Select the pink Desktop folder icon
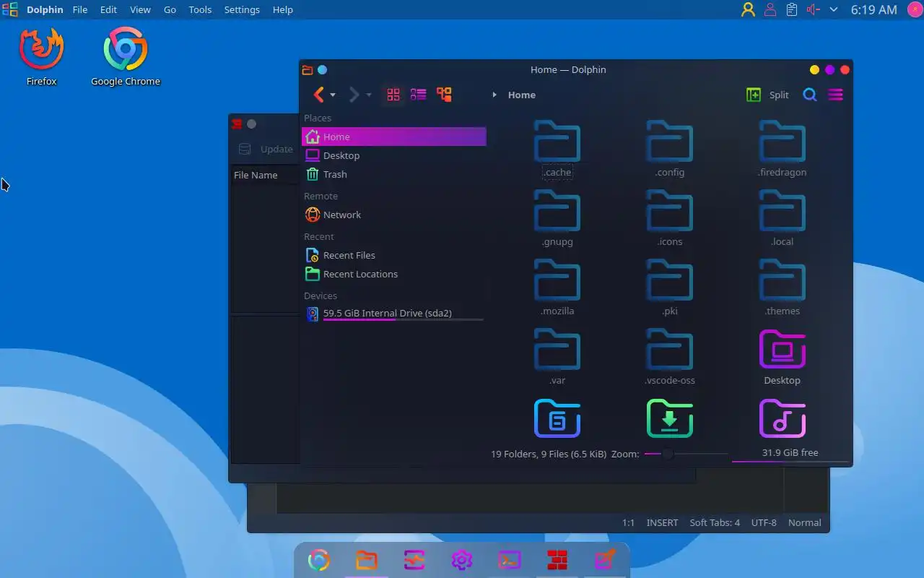 point(783,349)
